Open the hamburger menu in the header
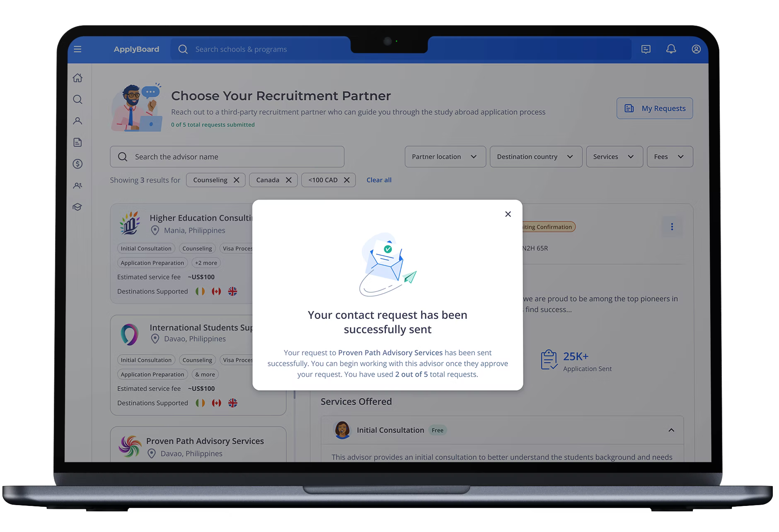This screenshot has width=779, height=532. [77, 49]
